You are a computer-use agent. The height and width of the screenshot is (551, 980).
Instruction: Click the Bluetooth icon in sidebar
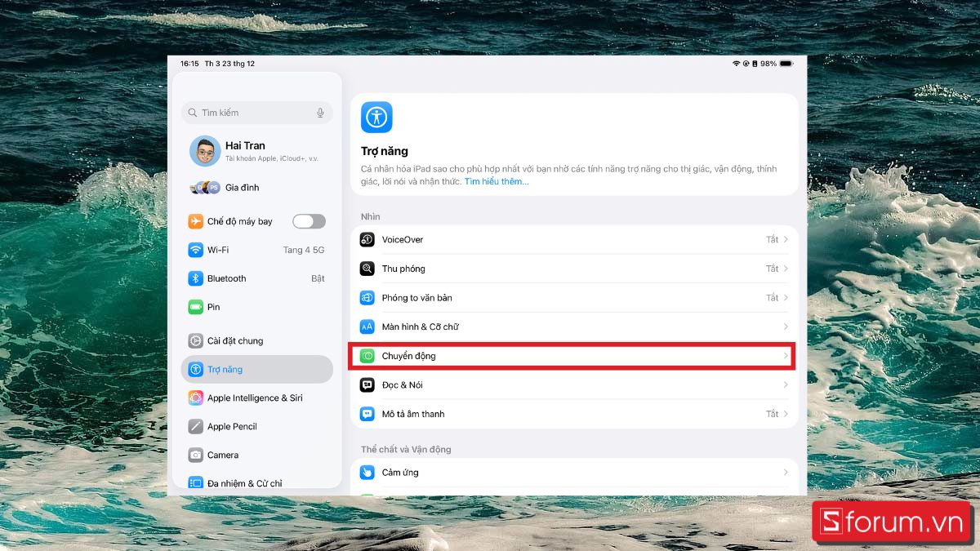pos(196,278)
